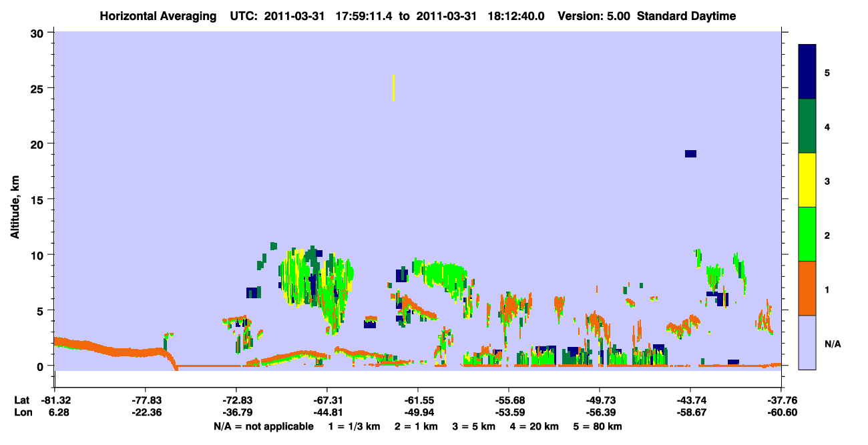This screenshot has height=445, width=868.
Task: Click the dark green colorbar segment labeled 4
Action: click(x=807, y=126)
